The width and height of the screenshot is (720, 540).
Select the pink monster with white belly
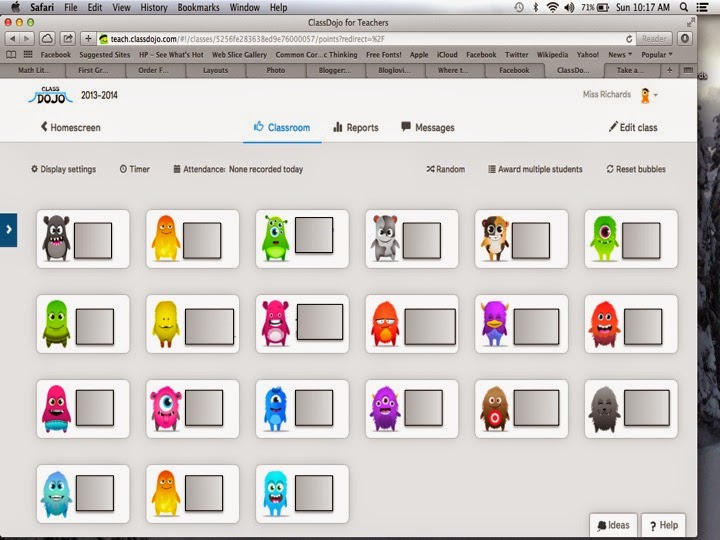pos(302,324)
